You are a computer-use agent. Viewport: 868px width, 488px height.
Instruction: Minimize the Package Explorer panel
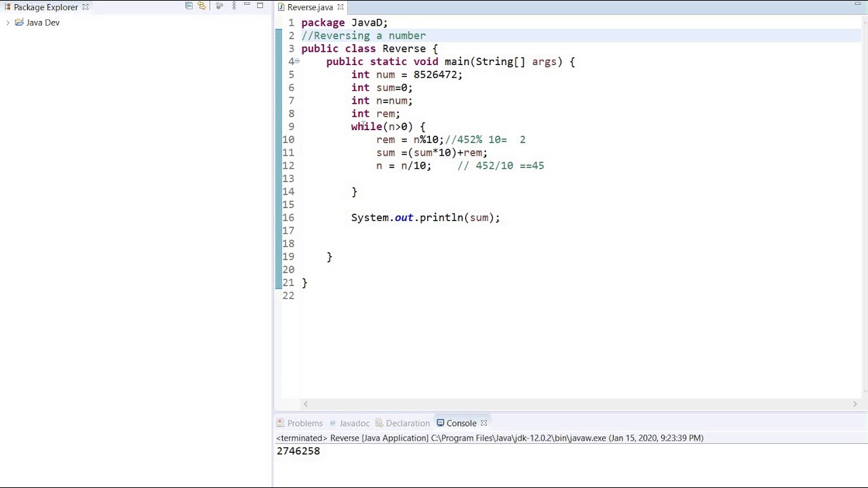[247, 5]
